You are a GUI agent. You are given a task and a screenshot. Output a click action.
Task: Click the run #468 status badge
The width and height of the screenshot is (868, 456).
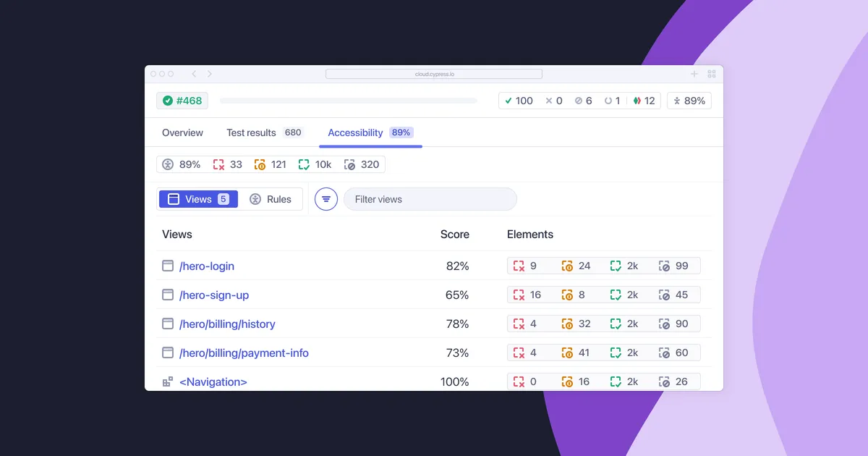tap(182, 101)
